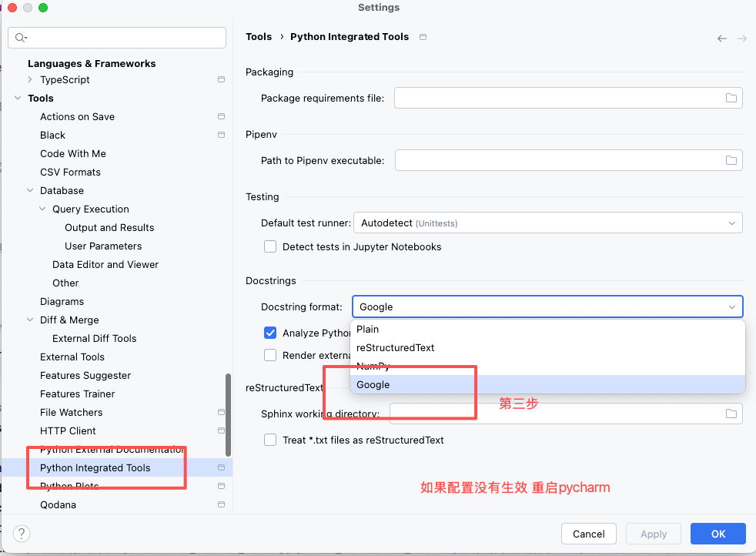
Task: Collapse the Query Execution node
Action: pyautogui.click(x=42, y=209)
